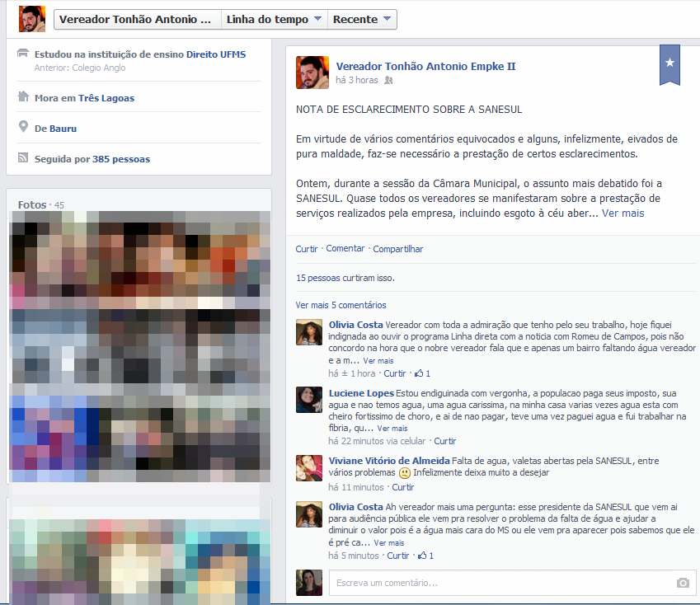The width and height of the screenshot is (700, 605).
Task: Open Direito UFMS link
Action: tap(216, 54)
